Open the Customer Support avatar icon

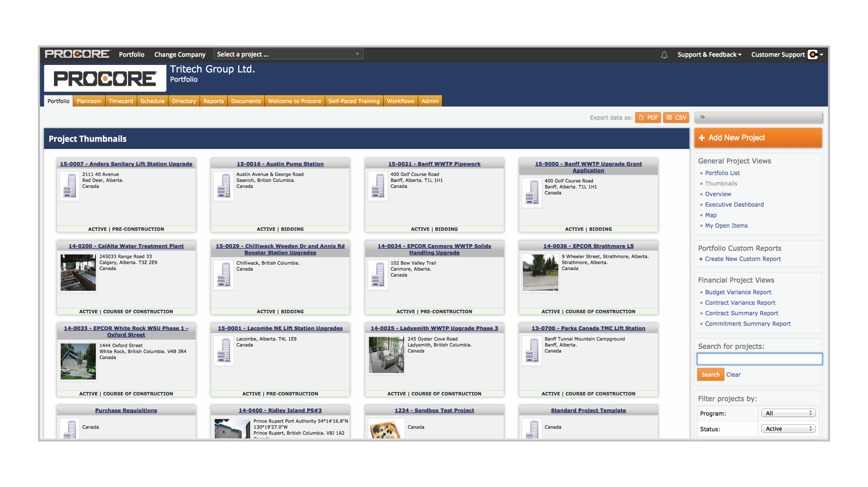813,54
